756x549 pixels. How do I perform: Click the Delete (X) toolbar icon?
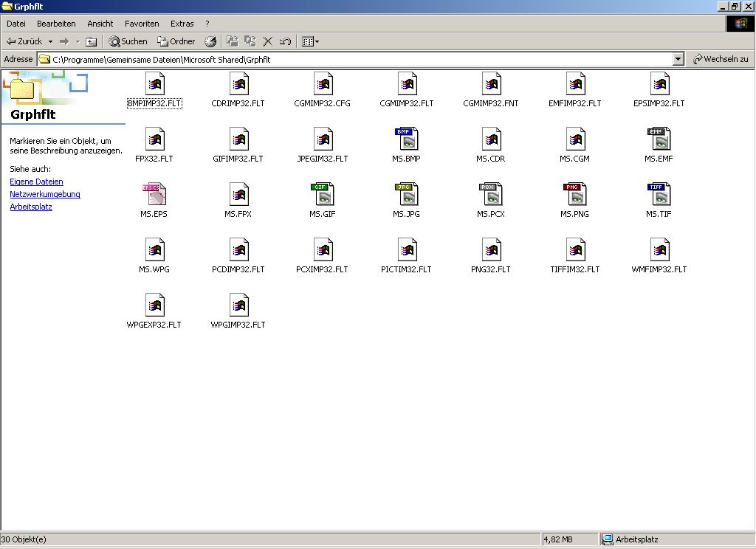(x=267, y=41)
